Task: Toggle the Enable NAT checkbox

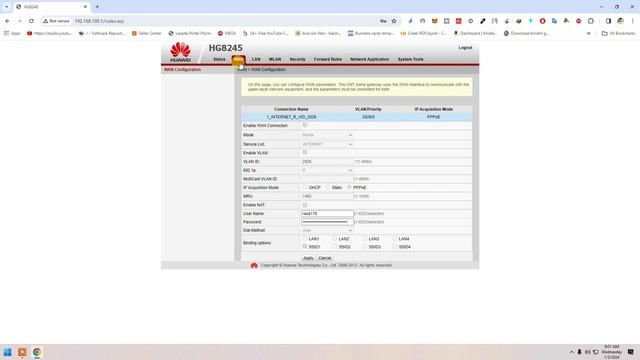Action: click(304, 205)
